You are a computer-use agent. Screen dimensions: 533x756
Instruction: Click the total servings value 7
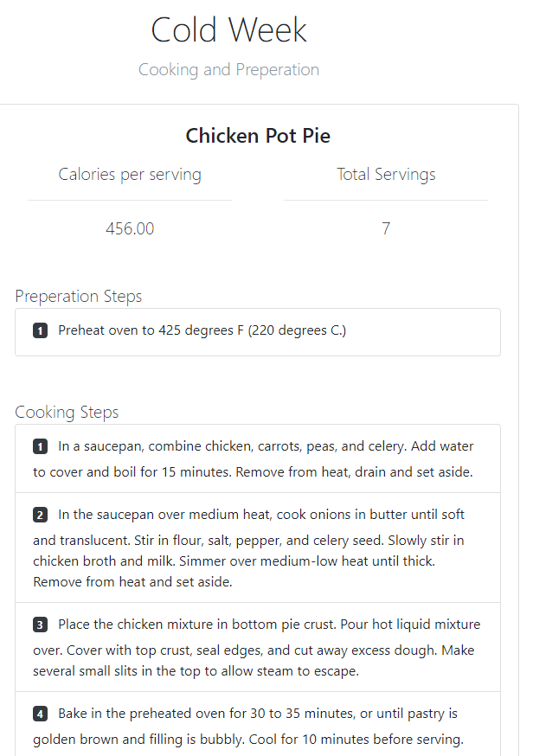[x=386, y=229]
